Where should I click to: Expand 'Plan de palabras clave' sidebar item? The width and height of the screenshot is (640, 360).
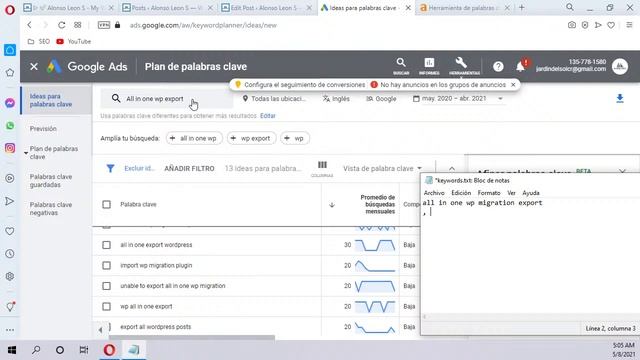(53, 153)
